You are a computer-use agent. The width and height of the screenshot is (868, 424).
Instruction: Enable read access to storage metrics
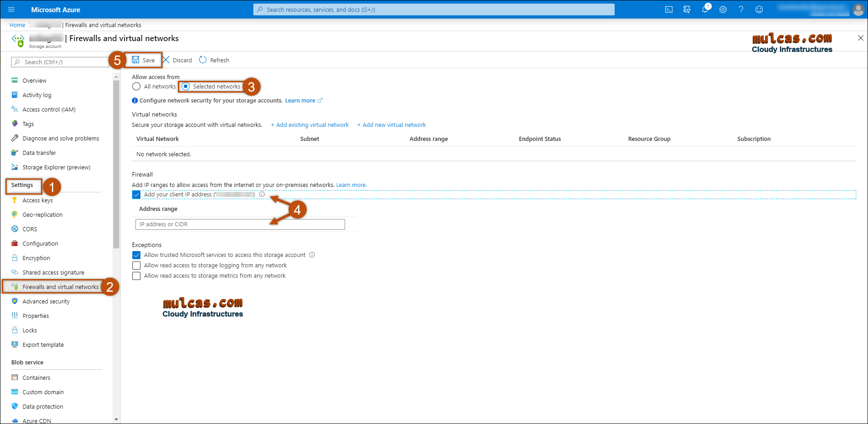(x=136, y=276)
